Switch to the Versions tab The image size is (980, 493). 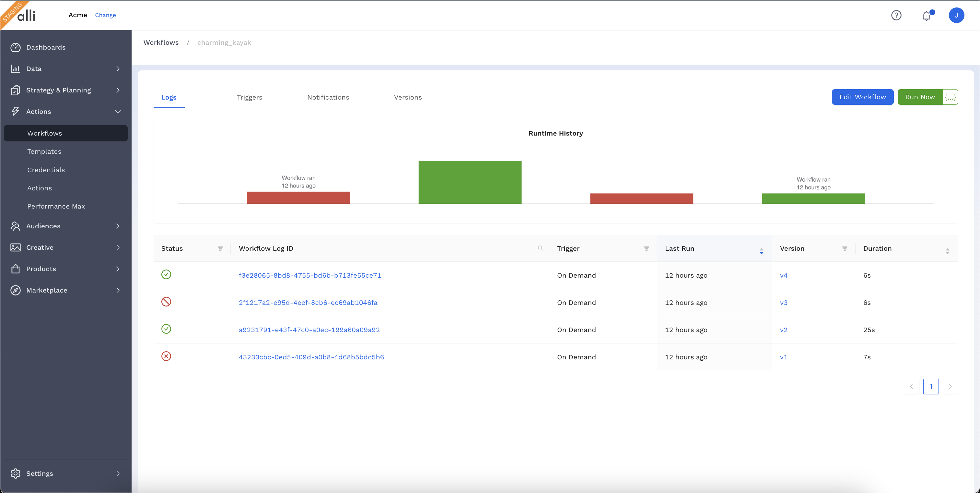[x=408, y=97]
